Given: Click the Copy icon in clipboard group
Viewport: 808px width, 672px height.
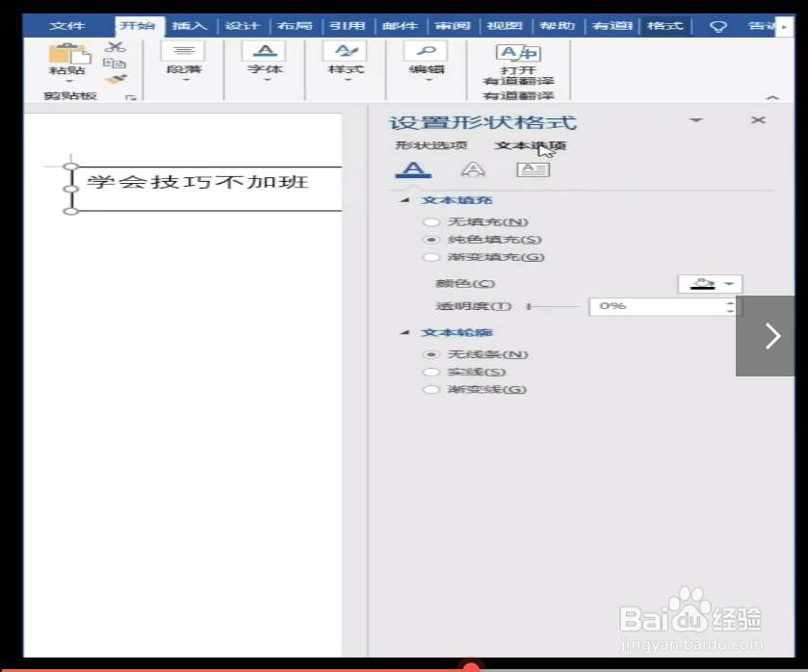Looking at the screenshot, I should click(114, 64).
